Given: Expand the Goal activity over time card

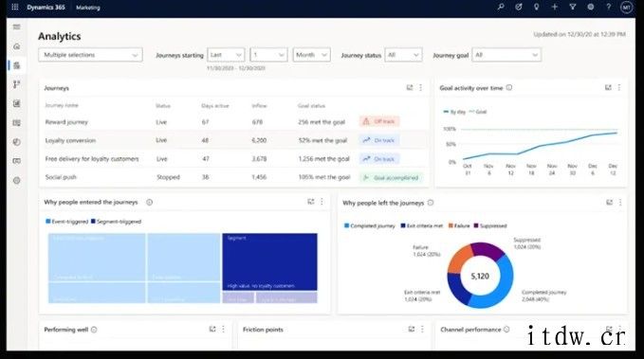Looking at the screenshot, I should [608, 87].
